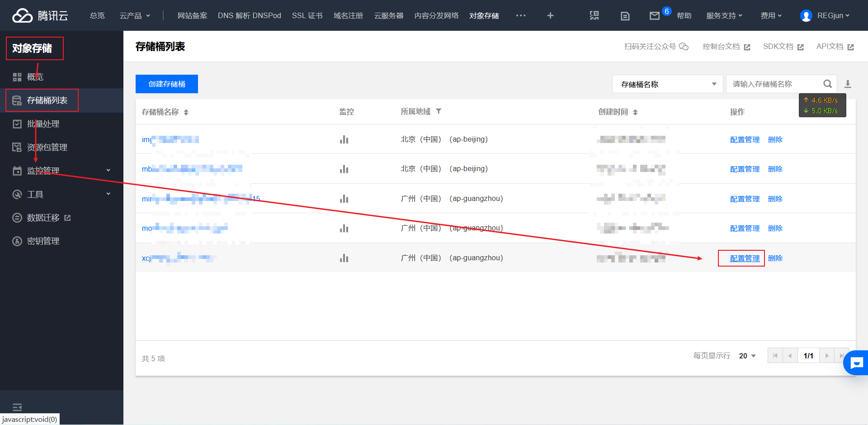This screenshot has width=868, height=425.
Task: Click 创建存储桶 button
Action: pos(167,84)
